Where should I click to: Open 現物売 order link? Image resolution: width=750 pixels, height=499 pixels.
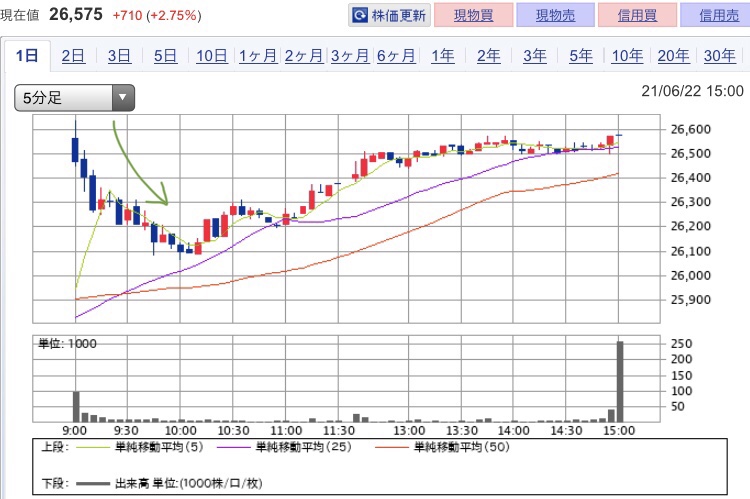point(555,15)
